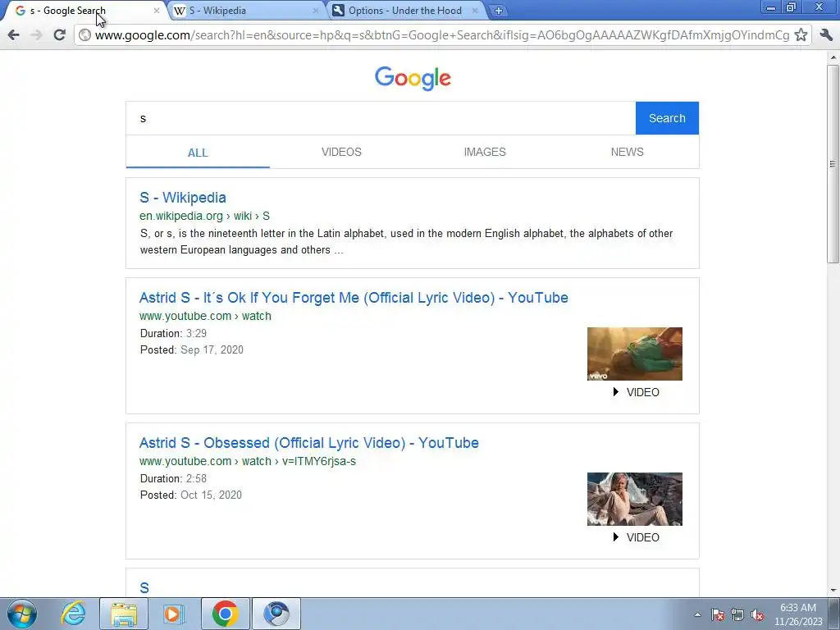Click Duration 2:58 text
The width and height of the screenshot is (840, 630).
(x=173, y=478)
